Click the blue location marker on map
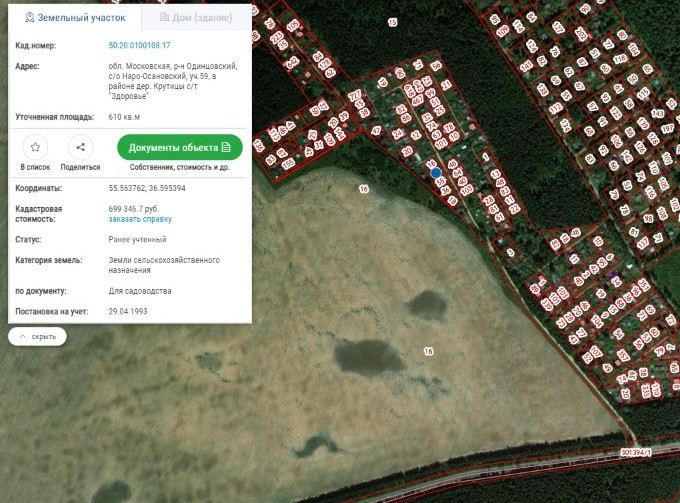Image resolution: width=680 pixels, height=503 pixels. coord(436,173)
